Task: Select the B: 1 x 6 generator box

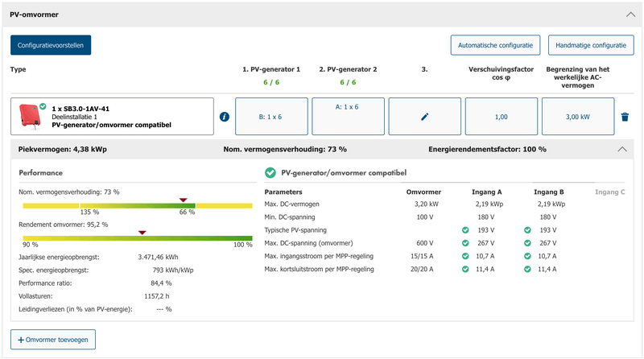Action: [270, 117]
